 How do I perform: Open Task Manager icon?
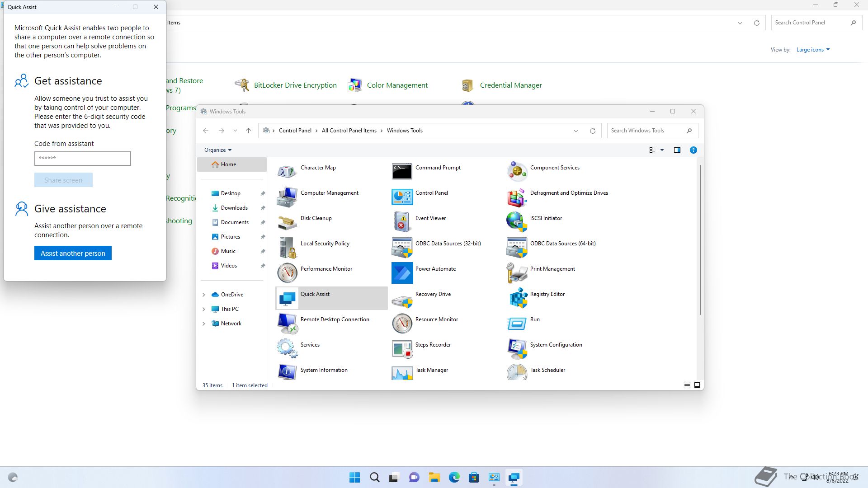tap(402, 372)
